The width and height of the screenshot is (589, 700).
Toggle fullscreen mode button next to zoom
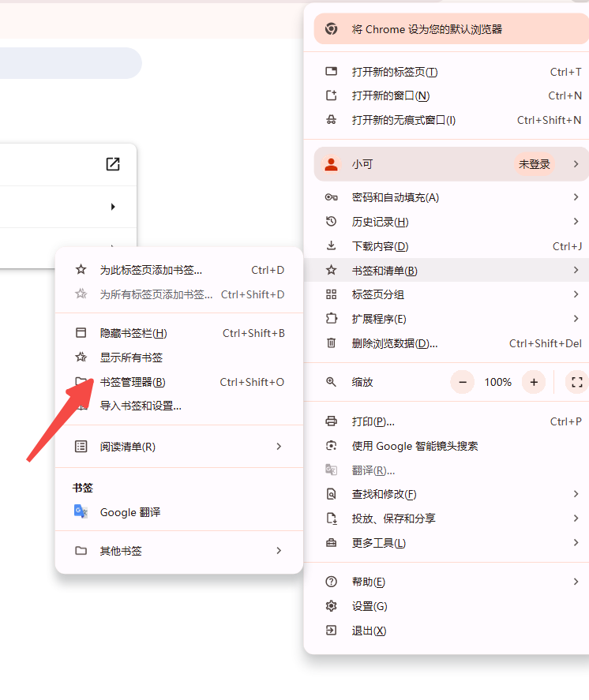[577, 382]
